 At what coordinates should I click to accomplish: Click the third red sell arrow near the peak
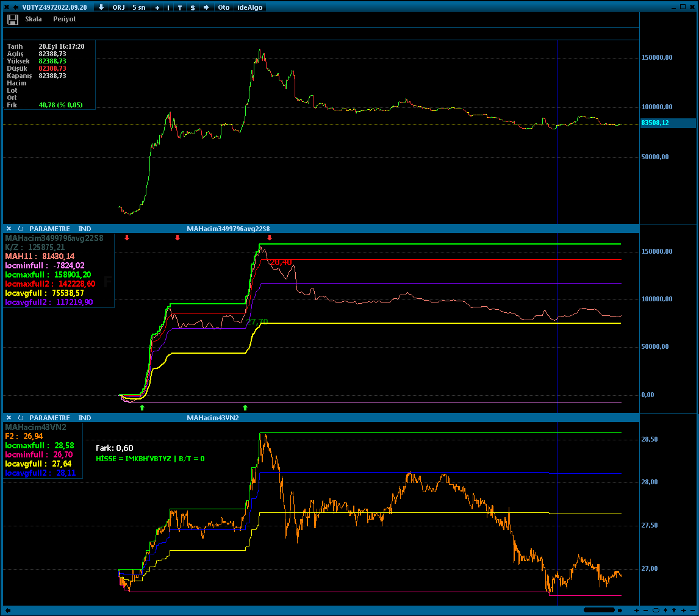(269, 238)
